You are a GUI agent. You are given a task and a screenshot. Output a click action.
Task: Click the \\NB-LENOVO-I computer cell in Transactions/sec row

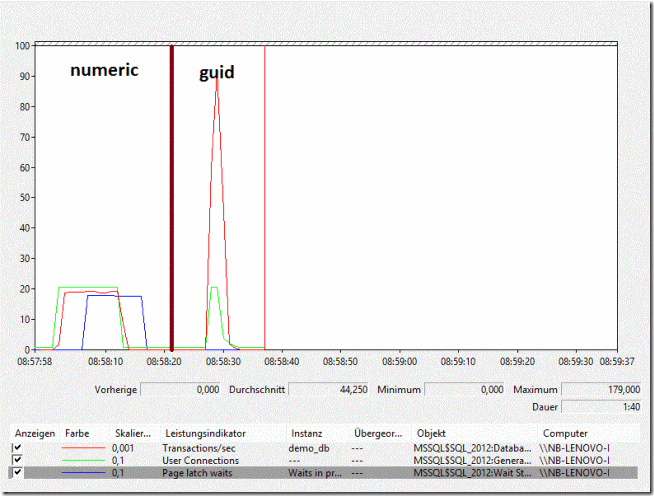click(x=574, y=448)
